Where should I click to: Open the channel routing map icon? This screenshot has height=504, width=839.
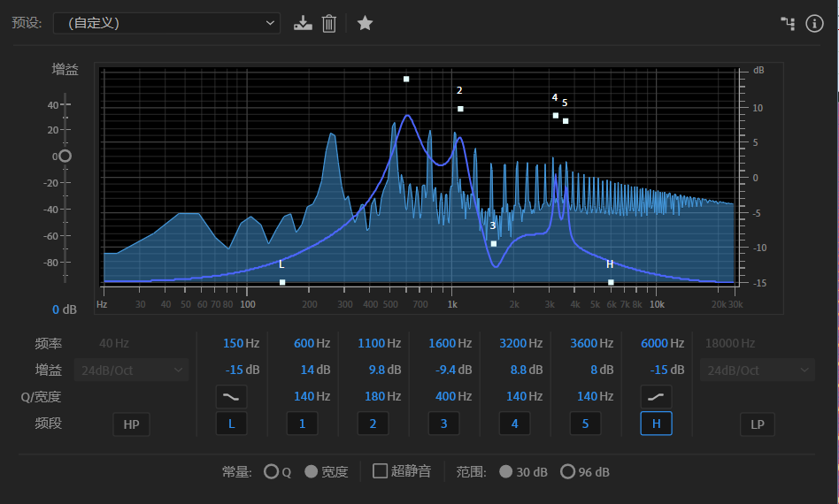pyautogui.click(x=787, y=23)
